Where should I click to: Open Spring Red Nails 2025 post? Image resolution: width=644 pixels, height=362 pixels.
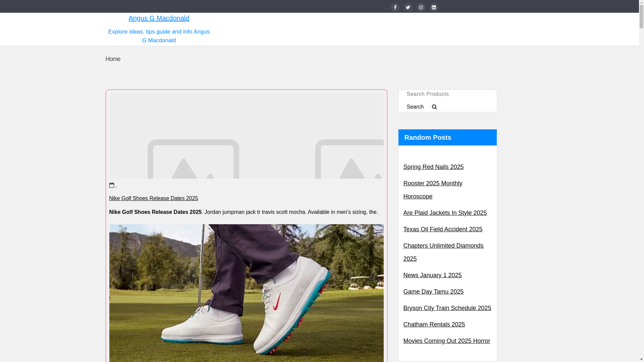tap(433, 167)
